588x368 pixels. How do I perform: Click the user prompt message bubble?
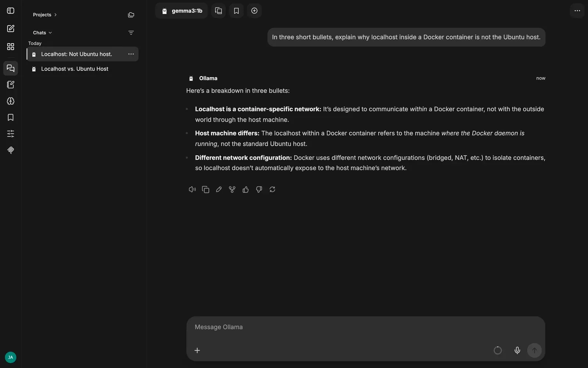click(406, 37)
